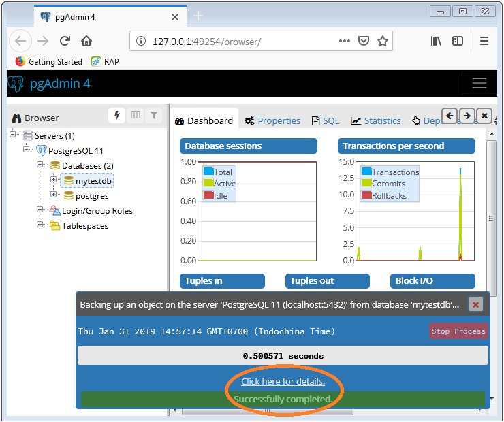Click the 0.500571 seconds progress bar
The image size is (504, 422).
click(x=283, y=355)
